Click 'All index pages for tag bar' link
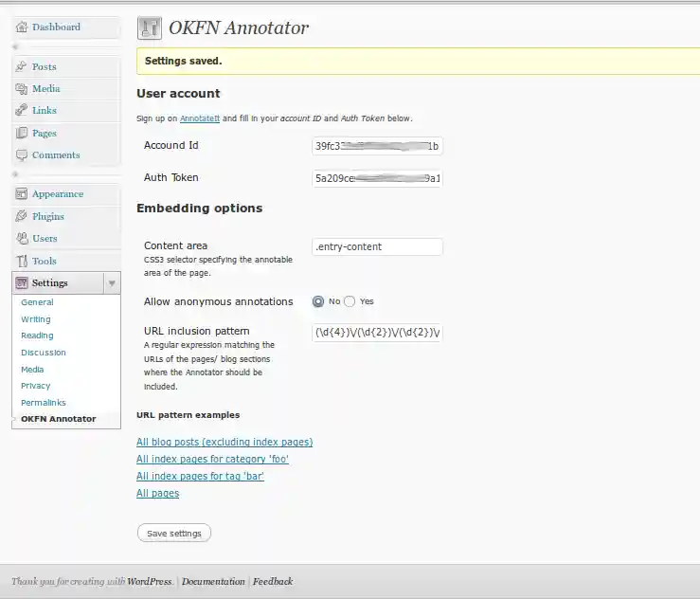 coord(200,476)
